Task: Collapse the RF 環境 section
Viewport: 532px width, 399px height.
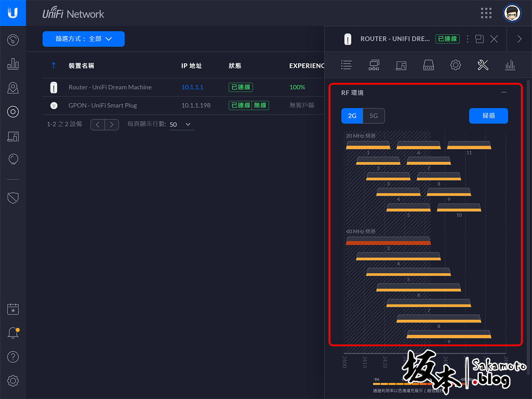Action: [504, 92]
